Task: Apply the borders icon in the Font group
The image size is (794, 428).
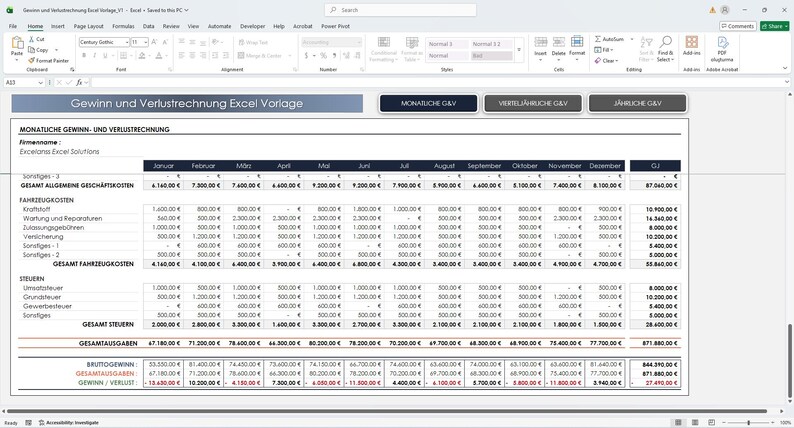Action: pos(124,55)
